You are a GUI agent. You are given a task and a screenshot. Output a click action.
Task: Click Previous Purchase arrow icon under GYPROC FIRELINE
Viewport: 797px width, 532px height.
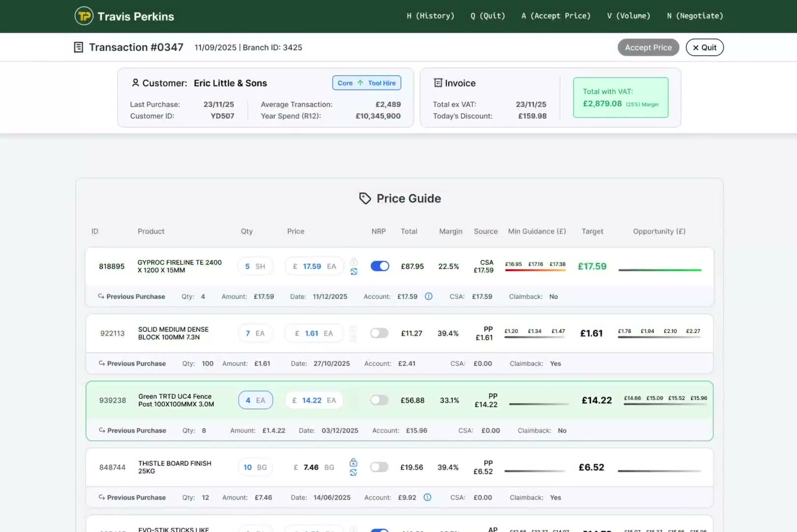[101, 296]
